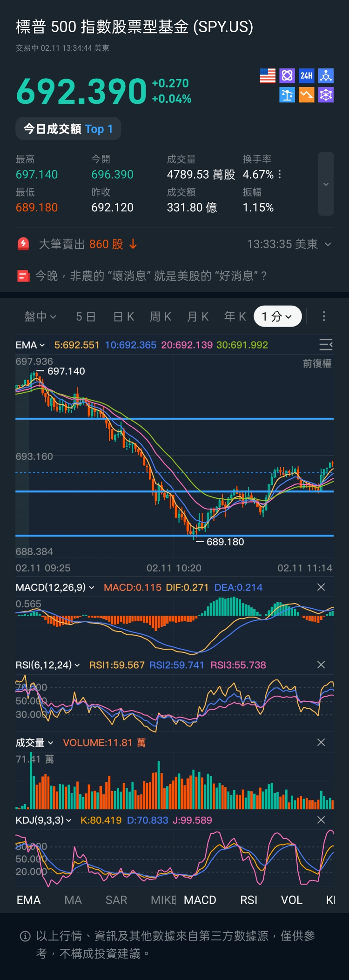Switch to the 日K chart tab
The image size is (349, 980).
(124, 316)
